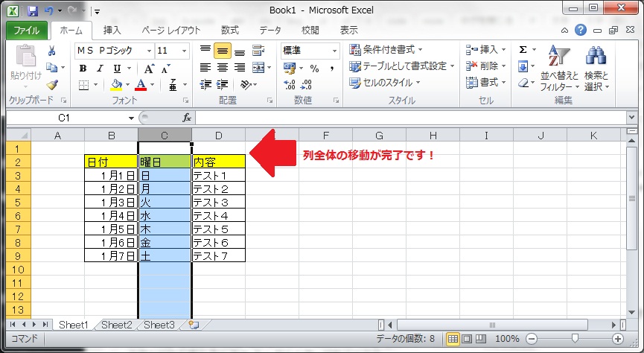Toggle middle vertical alignment
The image size is (644, 353).
pos(222,51)
